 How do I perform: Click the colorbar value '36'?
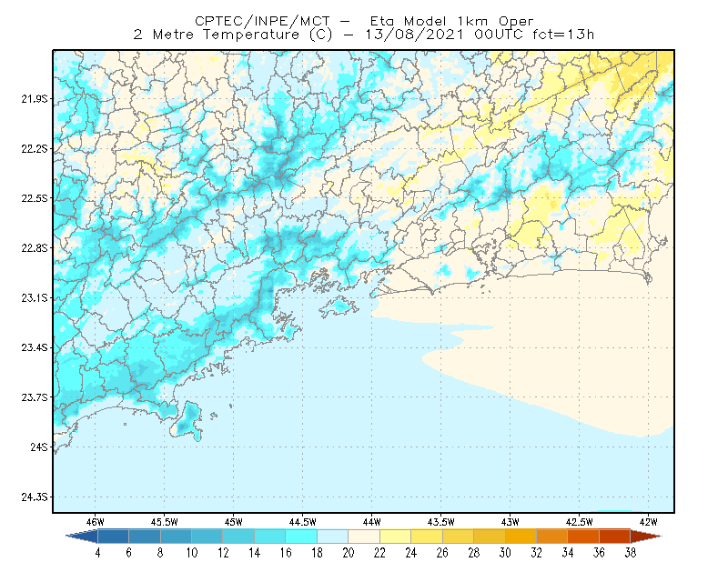[x=599, y=553]
